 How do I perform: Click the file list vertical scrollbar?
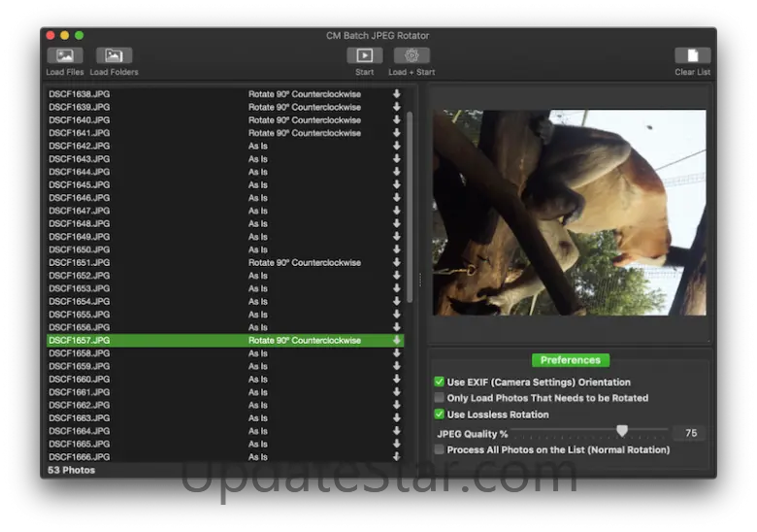click(410, 208)
